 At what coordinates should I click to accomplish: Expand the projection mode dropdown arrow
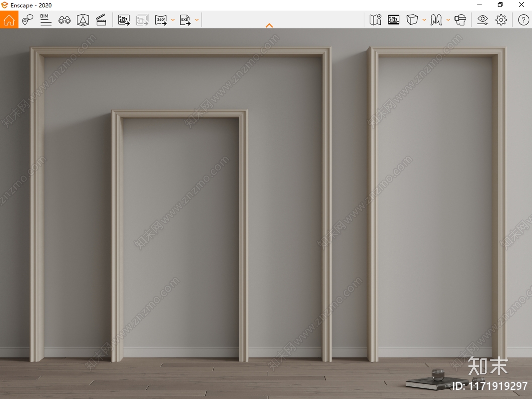coord(424,20)
